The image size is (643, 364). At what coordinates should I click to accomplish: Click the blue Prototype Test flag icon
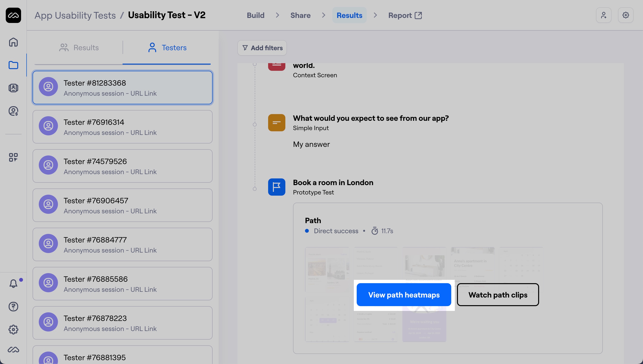pyautogui.click(x=276, y=187)
